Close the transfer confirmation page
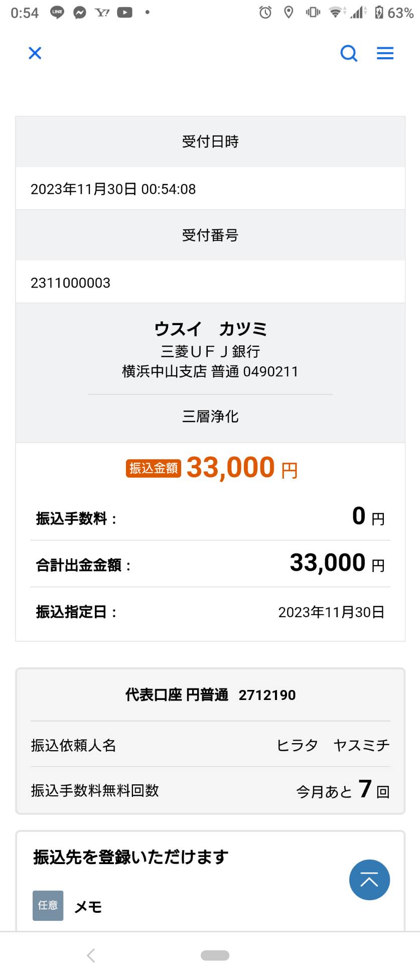This screenshot has height=980, width=420. [35, 53]
